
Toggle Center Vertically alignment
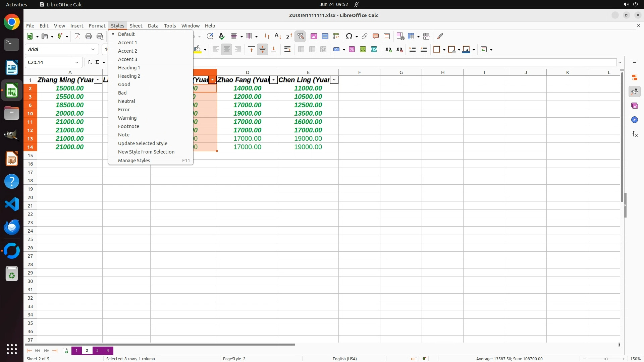click(x=262, y=50)
